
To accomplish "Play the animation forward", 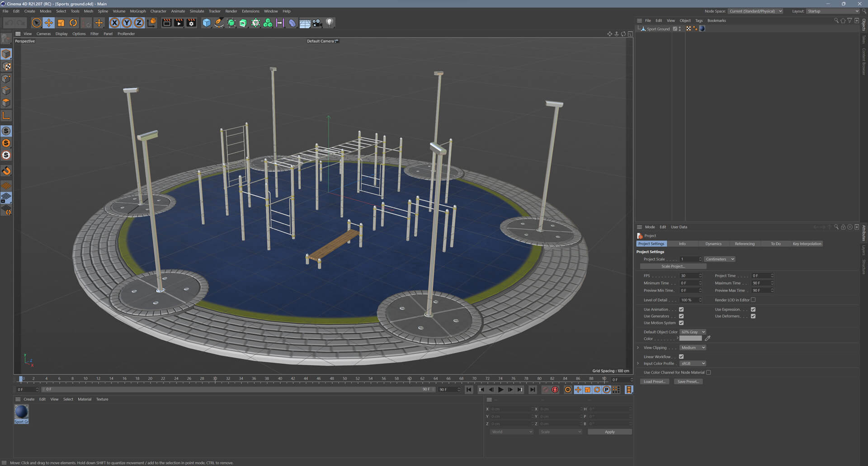I will point(500,390).
